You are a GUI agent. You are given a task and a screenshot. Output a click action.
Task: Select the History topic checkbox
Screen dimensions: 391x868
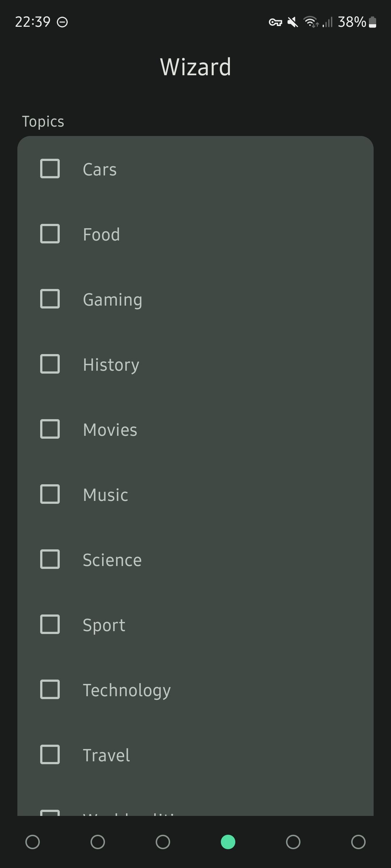[50, 364]
